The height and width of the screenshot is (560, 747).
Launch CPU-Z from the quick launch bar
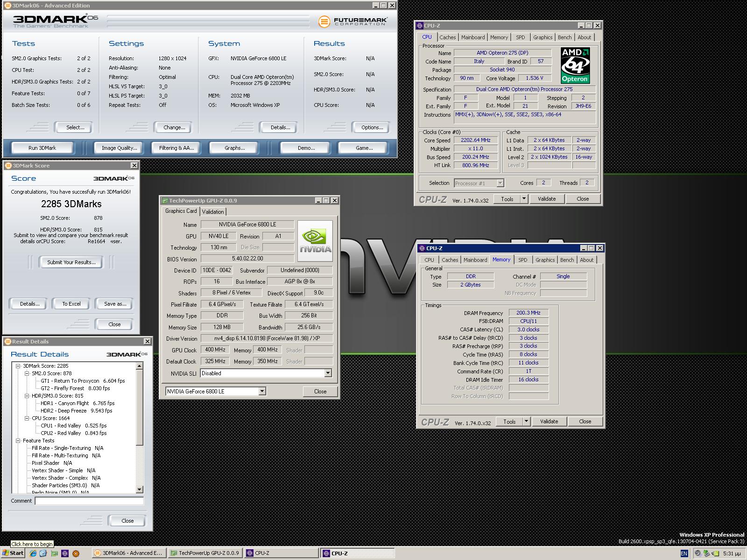(65, 553)
